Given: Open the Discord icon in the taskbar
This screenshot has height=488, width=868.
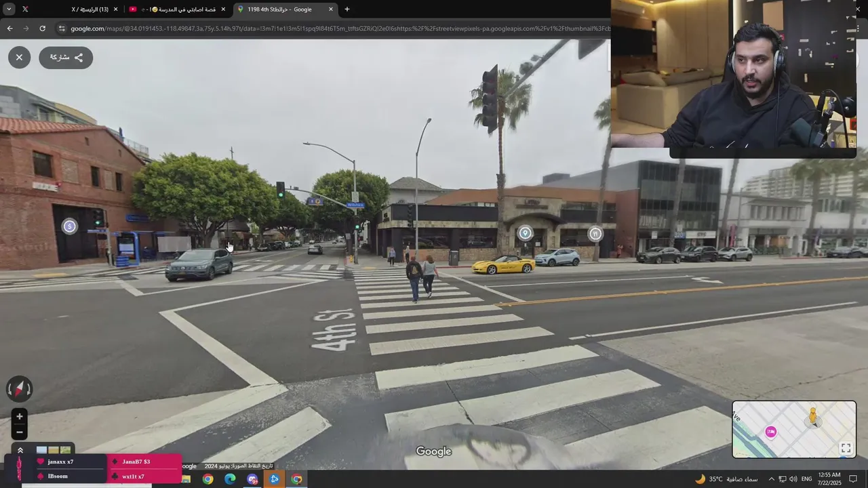Looking at the screenshot, I should (x=252, y=479).
